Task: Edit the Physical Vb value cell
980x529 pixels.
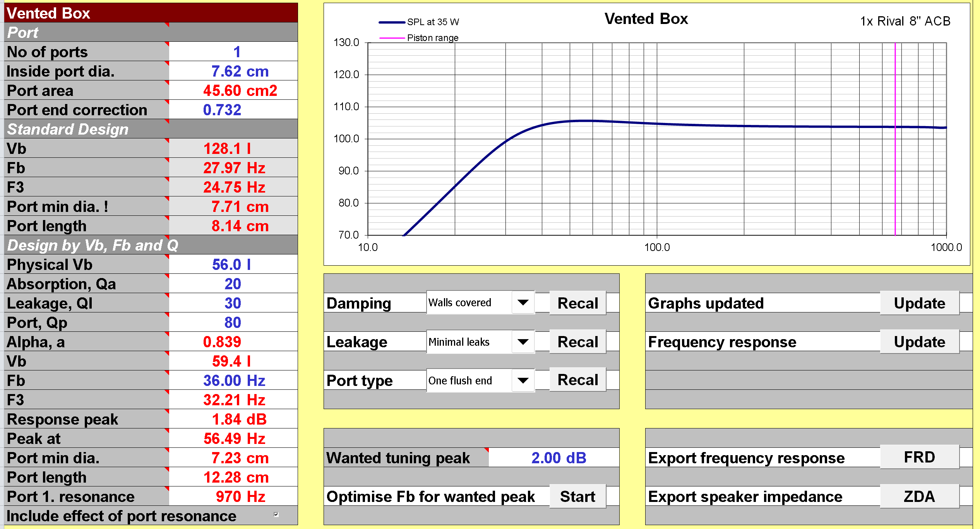Action: tap(233, 264)
